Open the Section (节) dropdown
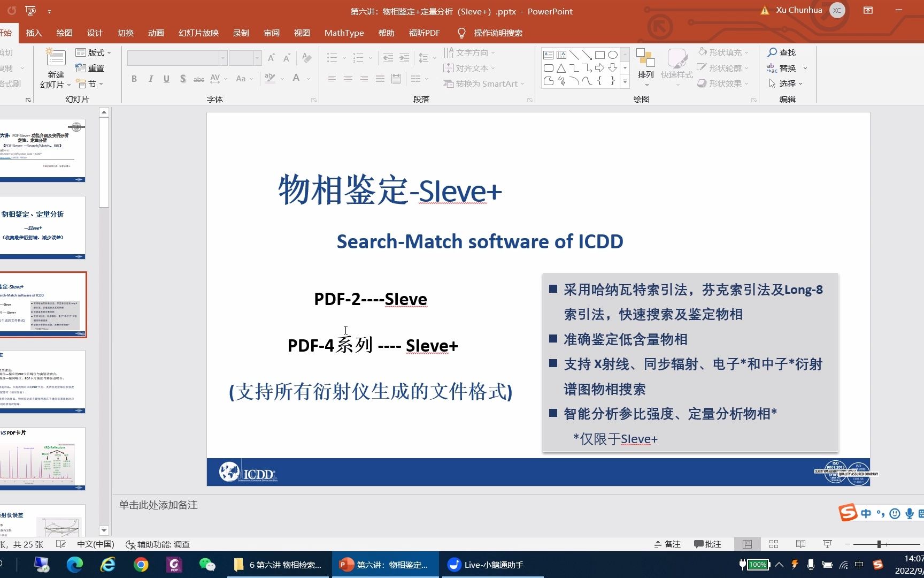 click(x=89, y=84)
